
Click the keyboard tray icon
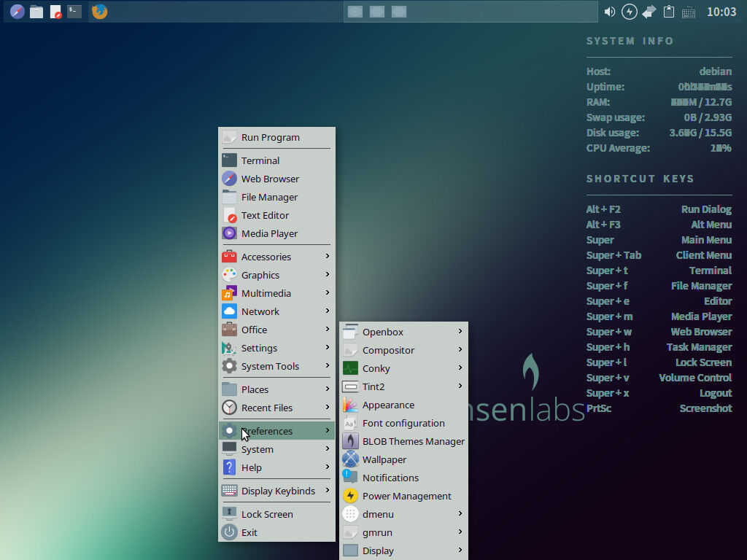[689, 12]
